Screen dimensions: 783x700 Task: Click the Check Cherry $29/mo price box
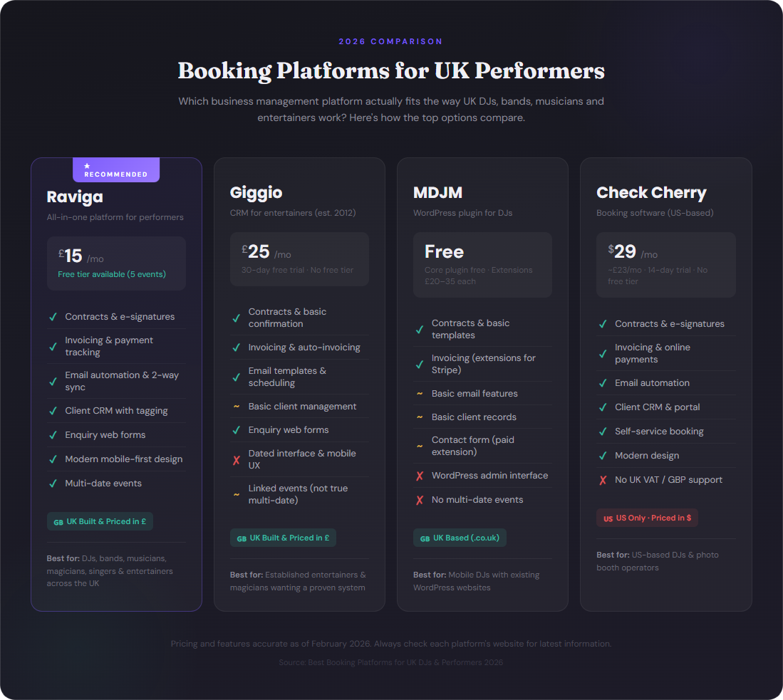(x=665, y=265)
